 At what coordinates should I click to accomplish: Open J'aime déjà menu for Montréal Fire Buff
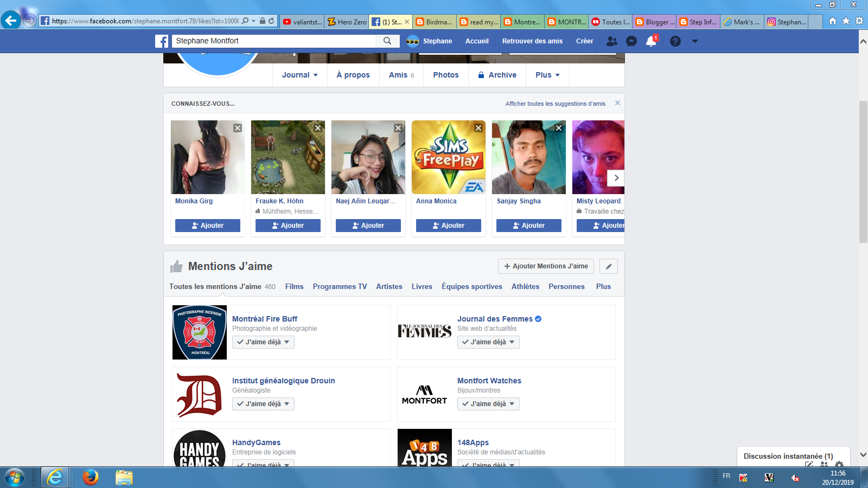coord(263,342)
